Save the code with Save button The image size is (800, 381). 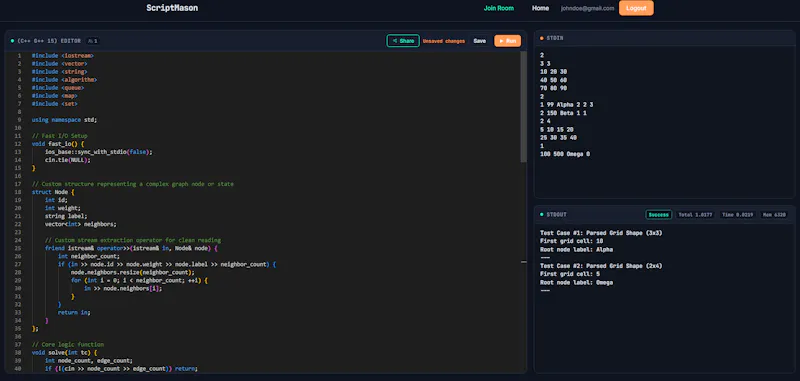[x=480, y=41]
